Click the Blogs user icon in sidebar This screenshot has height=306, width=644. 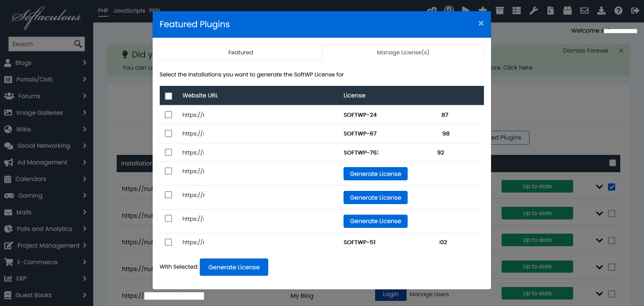[x=7, y=63]
